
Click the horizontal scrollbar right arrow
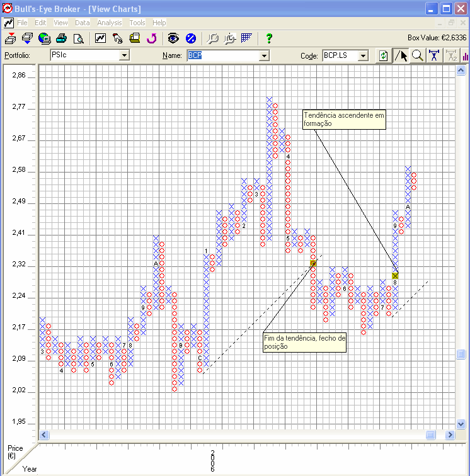pyautogui.click(x=450, y=434)
